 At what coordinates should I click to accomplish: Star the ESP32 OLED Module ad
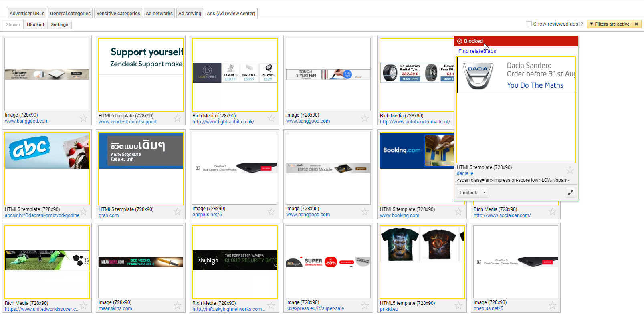click(x=365, y=211)
